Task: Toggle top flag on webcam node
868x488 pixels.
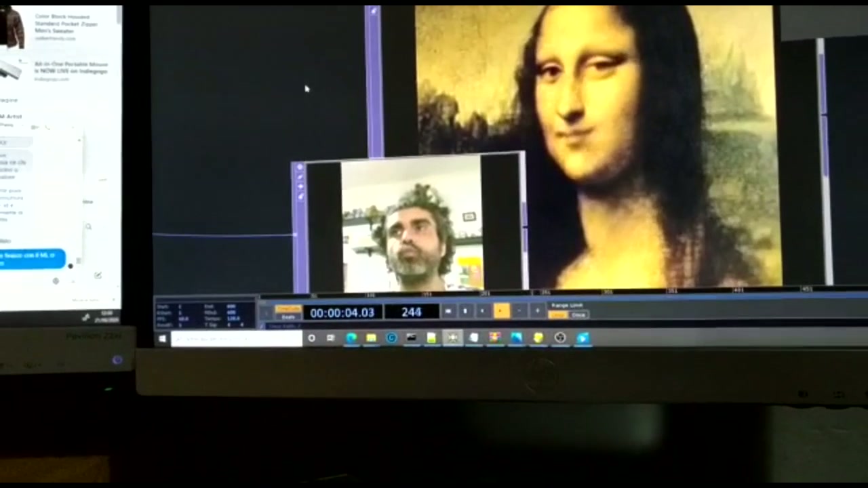Action: (x=300, y=167)
